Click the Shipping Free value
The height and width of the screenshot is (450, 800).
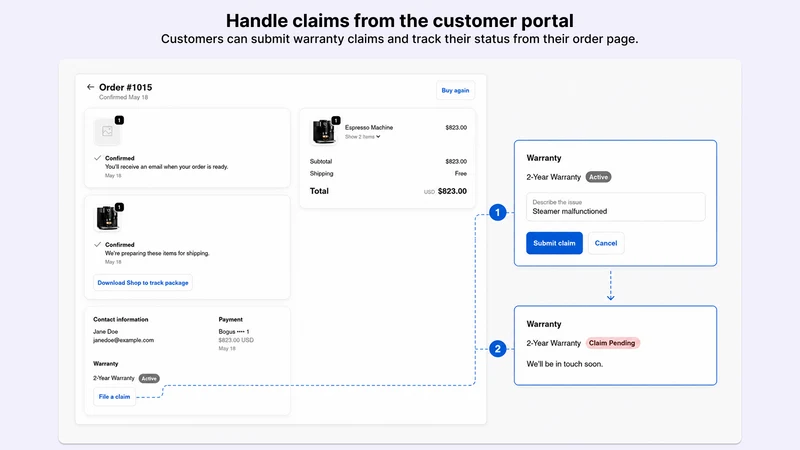click(x=461, y=173)
